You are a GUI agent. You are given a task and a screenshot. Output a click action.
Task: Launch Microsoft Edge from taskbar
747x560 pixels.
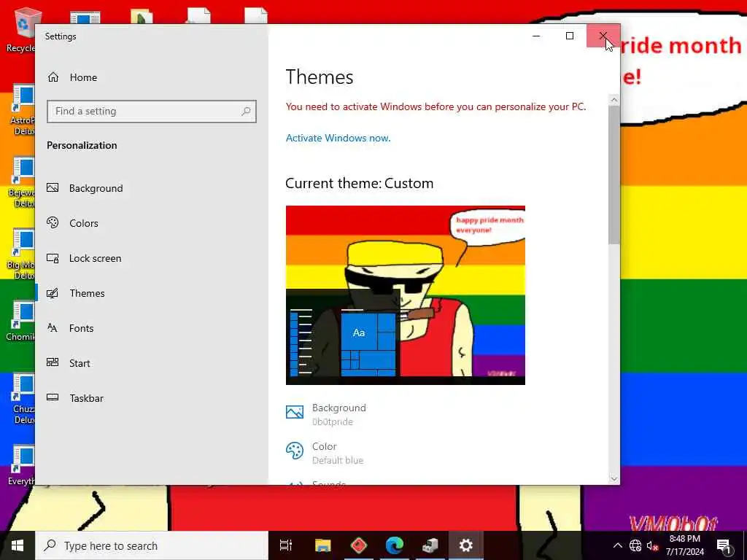(x=395, y=545)
